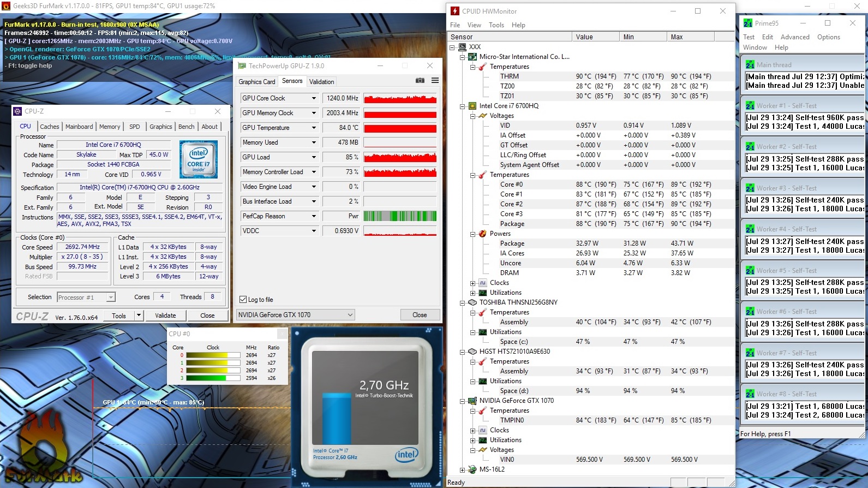Click the GPU-Z title bar app icon
Image resolution: width=868 pixels, height=488 pixels.
tap(242, 66)
